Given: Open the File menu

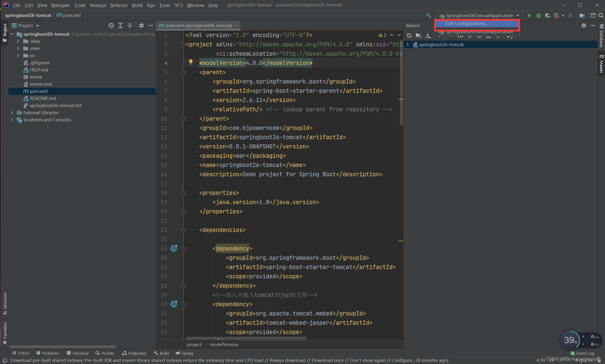Looking at the screenshot, I should pos(17,5).
